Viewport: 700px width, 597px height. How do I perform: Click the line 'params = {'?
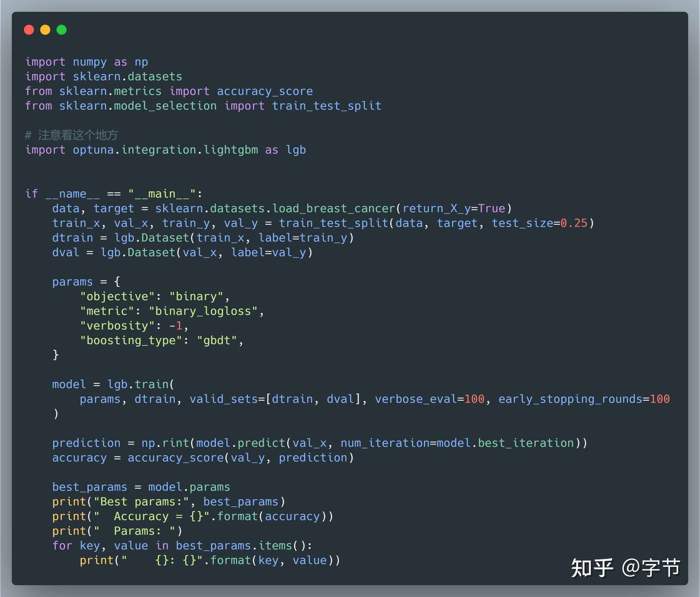click(x=86, y=282)
